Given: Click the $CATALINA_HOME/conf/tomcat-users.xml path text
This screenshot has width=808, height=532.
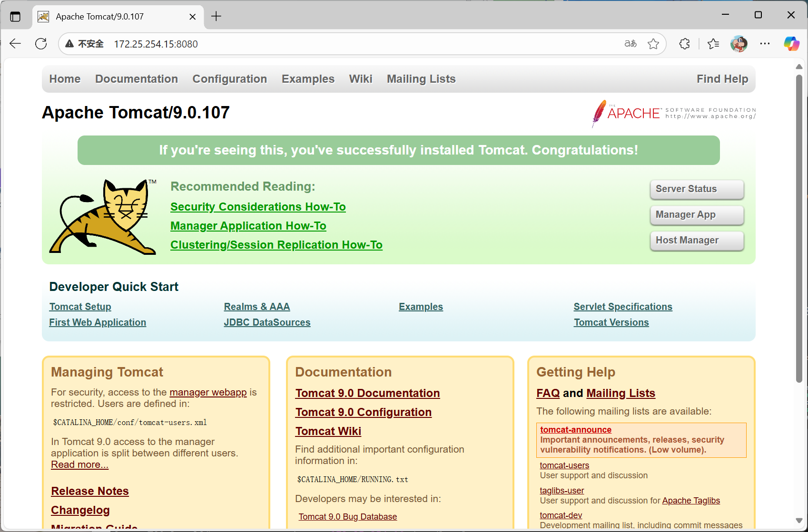Looking at the screenshot, I should [x=130, y=422].
